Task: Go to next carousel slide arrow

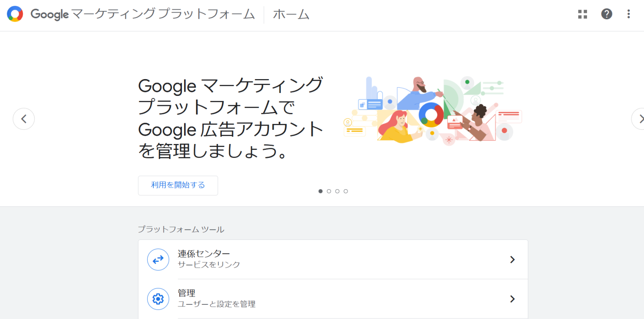Action: tap(639, 119)
